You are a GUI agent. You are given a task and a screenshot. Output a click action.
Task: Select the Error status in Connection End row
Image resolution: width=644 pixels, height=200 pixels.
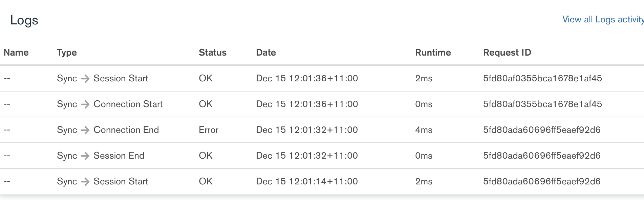pyautogui.click(x=209, y=130)
